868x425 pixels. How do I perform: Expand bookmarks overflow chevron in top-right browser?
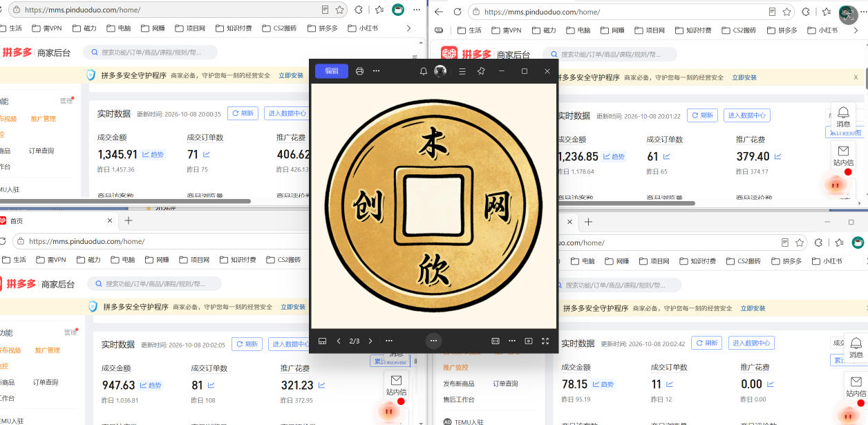(x=855, y=30)
